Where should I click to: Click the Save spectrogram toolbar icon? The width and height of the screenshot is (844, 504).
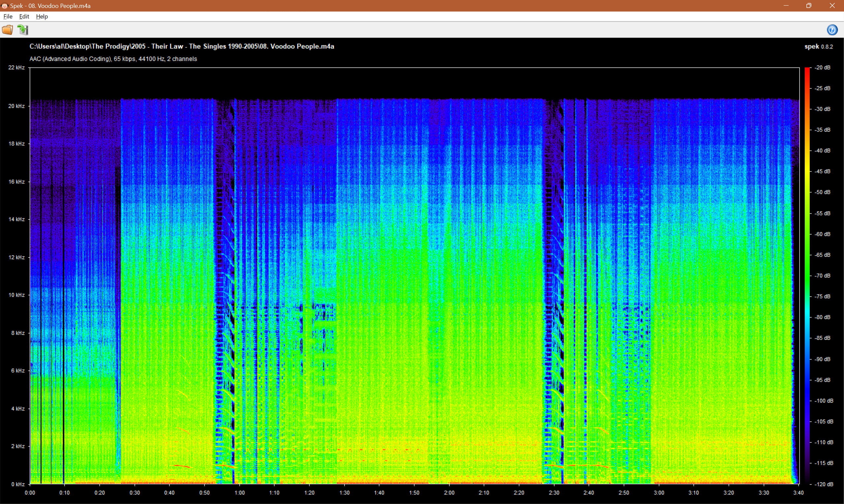pos(23,30)
